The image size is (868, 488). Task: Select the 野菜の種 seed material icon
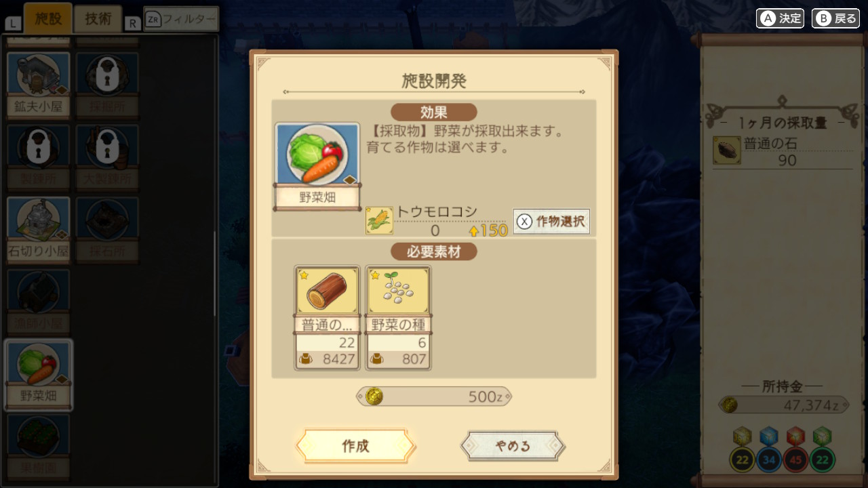(x=398, y=291)
